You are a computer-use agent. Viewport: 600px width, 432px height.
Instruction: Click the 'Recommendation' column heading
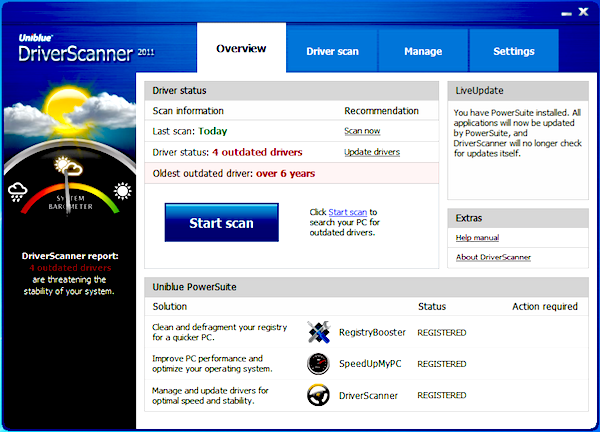coord(381,111)
